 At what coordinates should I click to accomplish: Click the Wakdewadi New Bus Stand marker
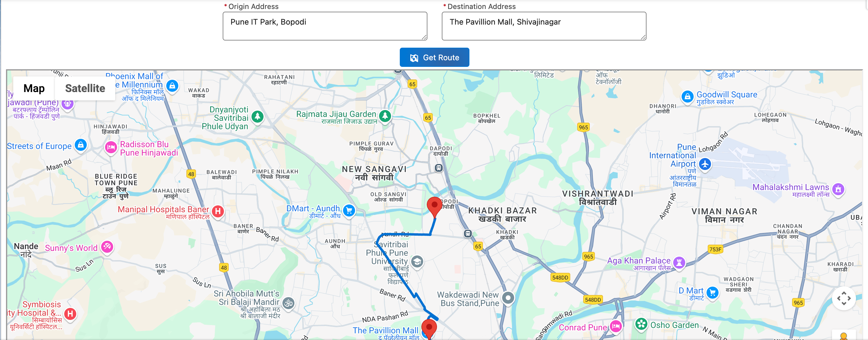point(508,298)
